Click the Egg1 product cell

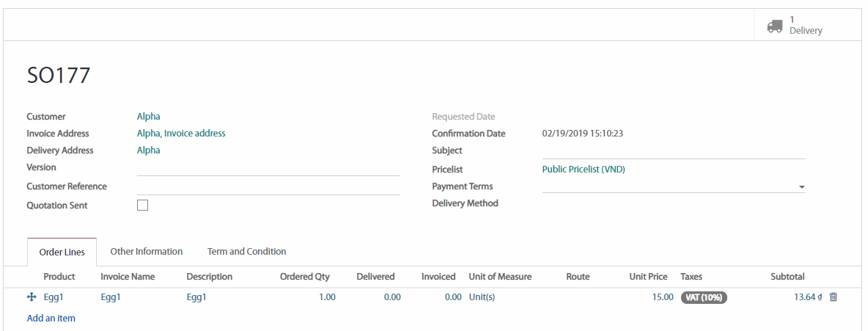pos(54,297)
